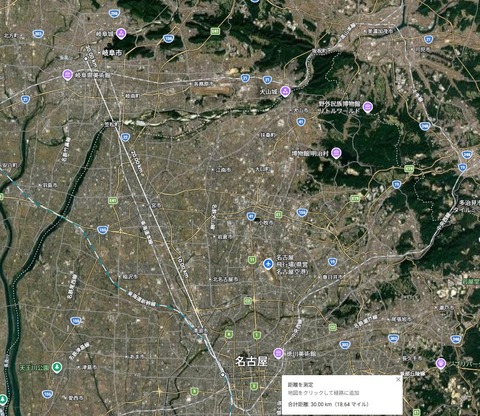Close the 距離を測定 measurement popup
Screen dimensions: 480x416
tap(398, 379)
